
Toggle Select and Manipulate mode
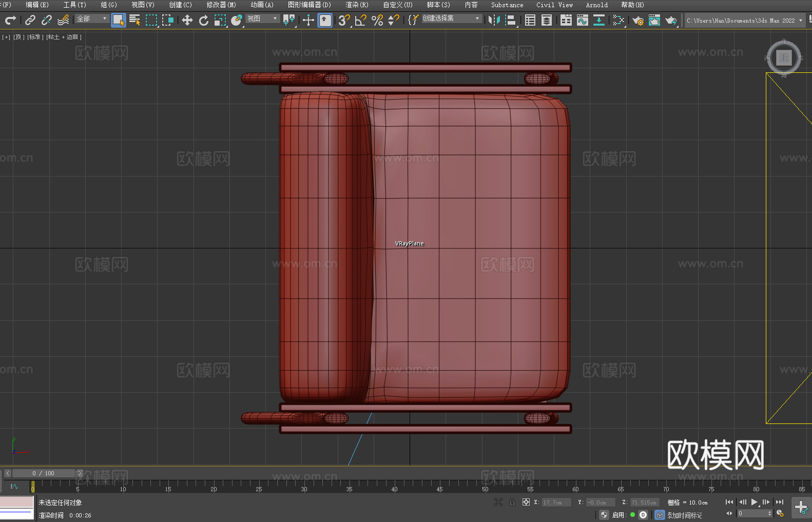pos(308,20)
